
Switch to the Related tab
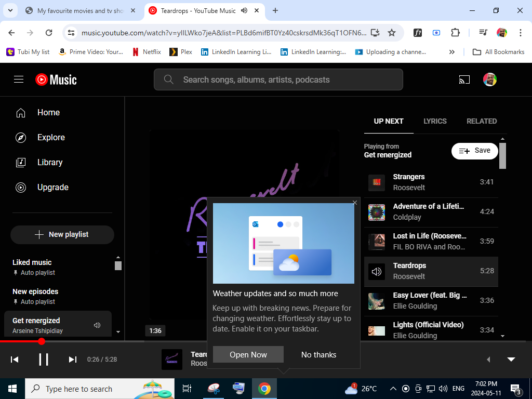pos(482,121)
